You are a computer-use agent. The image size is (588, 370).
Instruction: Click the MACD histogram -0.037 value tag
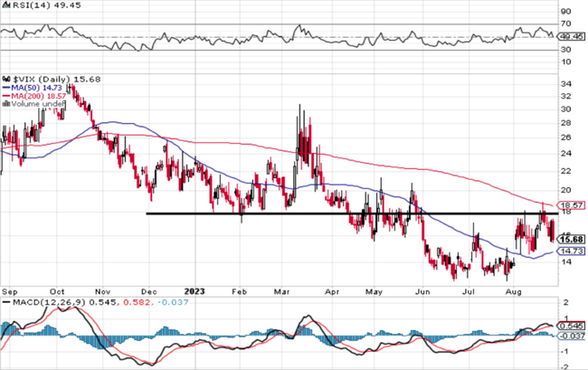572,337
